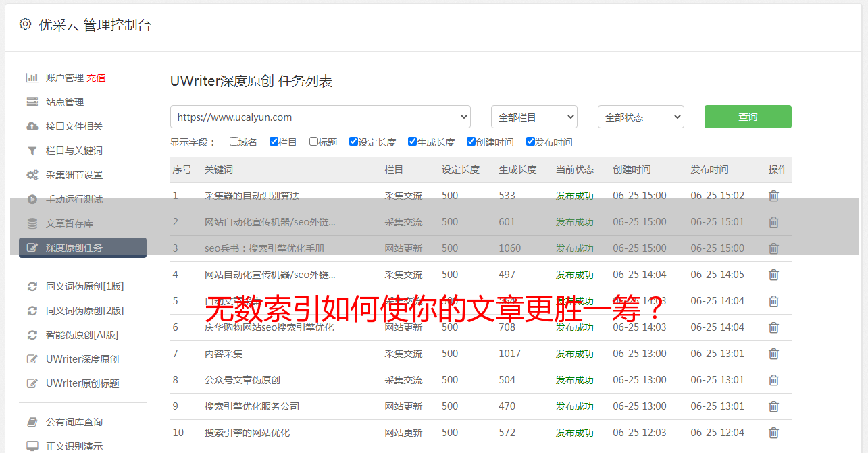
Task: Click keyword 搜索引擎优化服务公司 in row 9
Action: 252,406
